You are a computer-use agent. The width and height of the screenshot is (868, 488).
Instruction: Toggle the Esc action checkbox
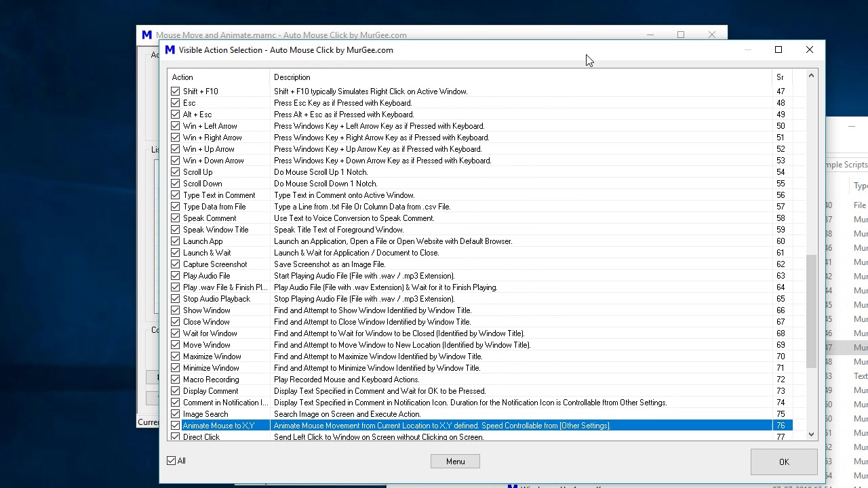point(176,103)
